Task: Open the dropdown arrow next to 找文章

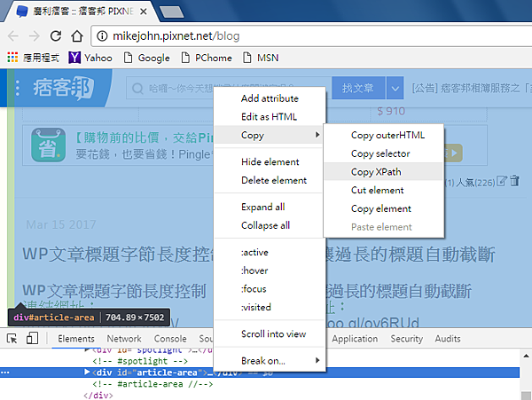Action: pyautogui.click(x=395, y=88)
